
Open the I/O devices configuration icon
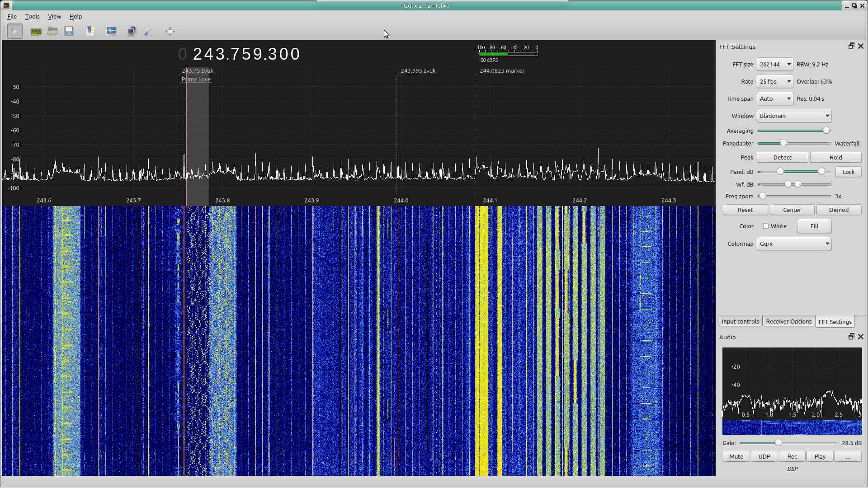click(36, 31)
